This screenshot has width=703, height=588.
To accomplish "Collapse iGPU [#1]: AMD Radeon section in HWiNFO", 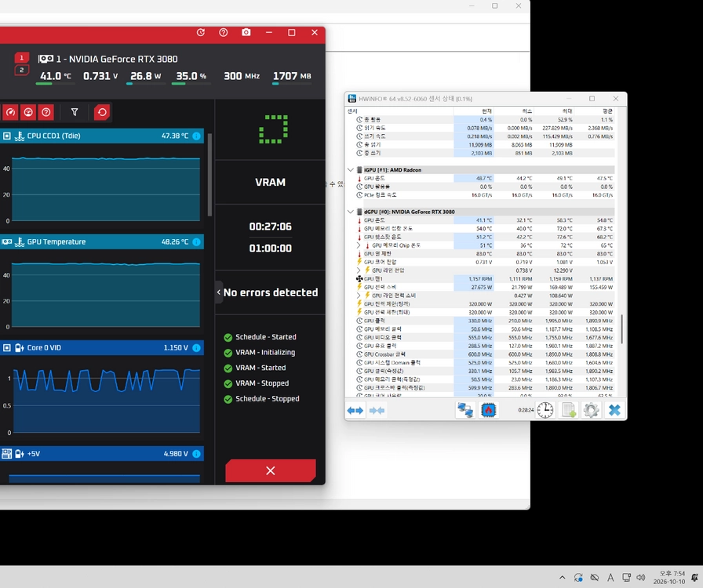I will click(351, 170).
